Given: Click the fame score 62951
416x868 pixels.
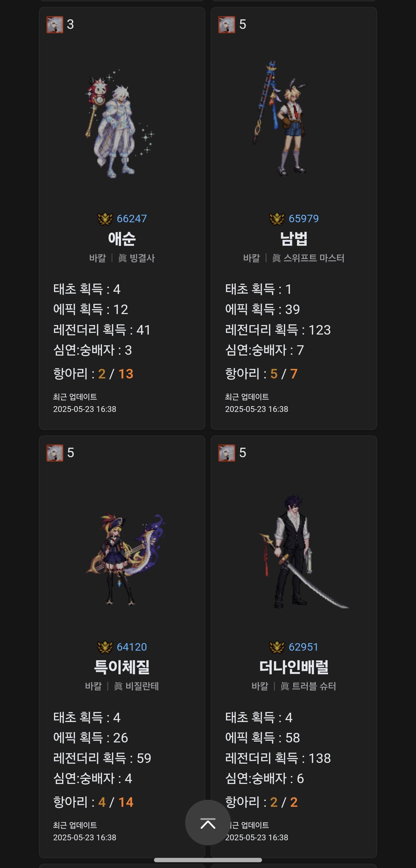Looking at the screenshot, I should 304,647.
